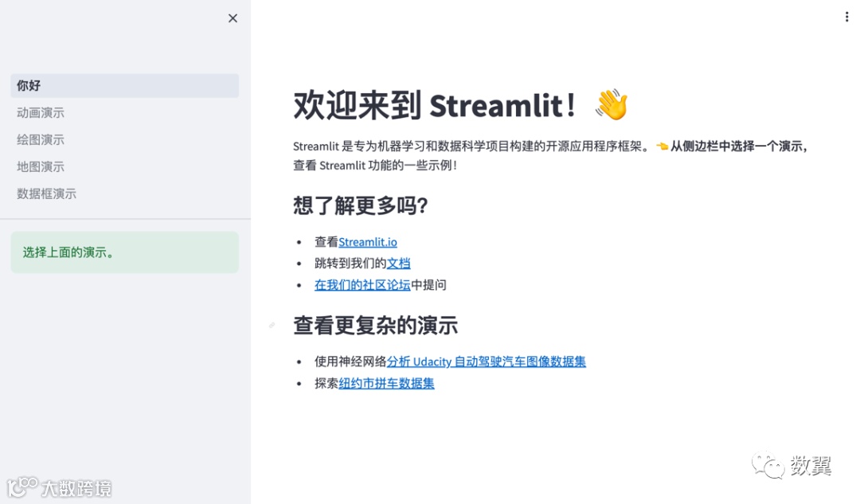Select the 你好 page in sidebar
The width and height of the screenshot is (860, 504).
click(x=124, y=85)
